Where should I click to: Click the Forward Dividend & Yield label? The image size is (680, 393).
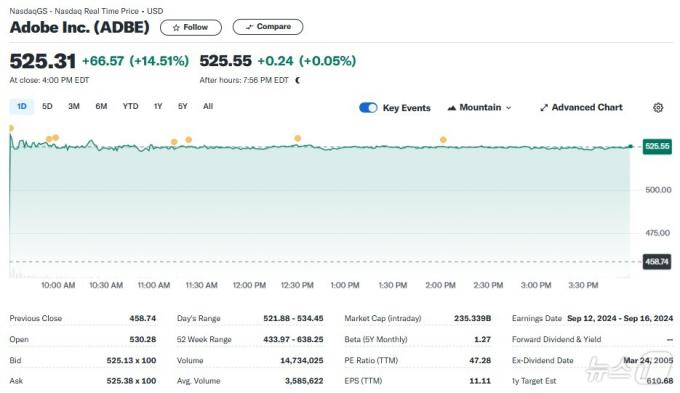point(556,339)
